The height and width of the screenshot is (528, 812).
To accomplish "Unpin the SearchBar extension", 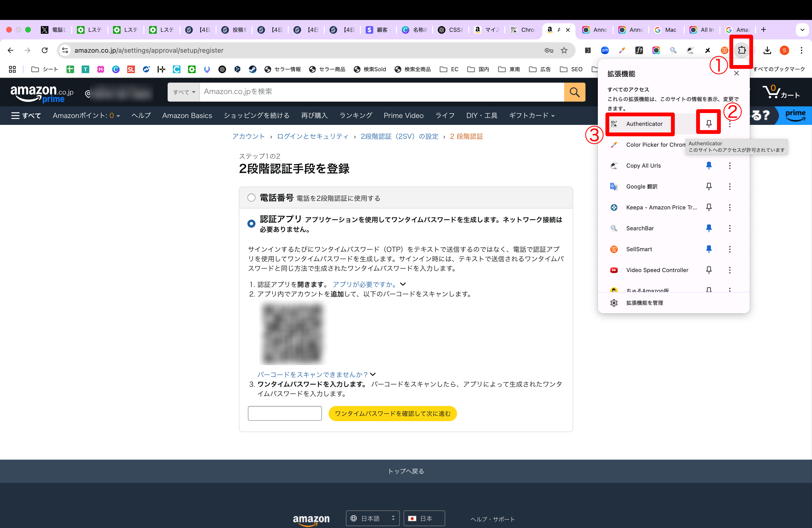I will [x=709, y=228].
